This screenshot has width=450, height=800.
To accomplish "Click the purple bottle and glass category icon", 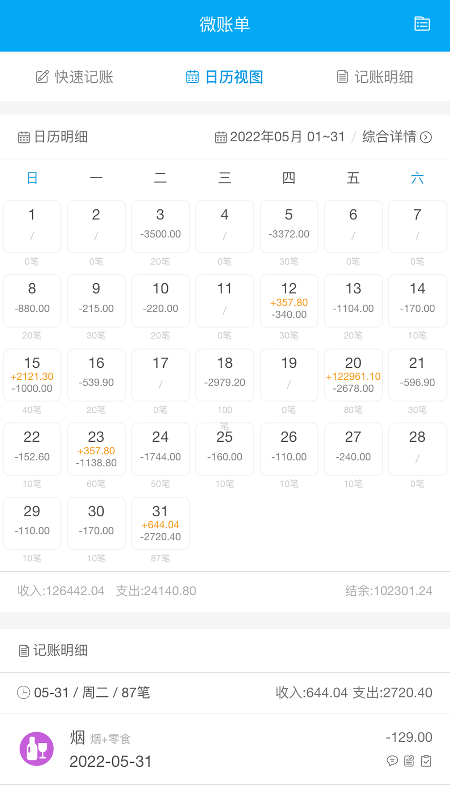I will (37, 749).
